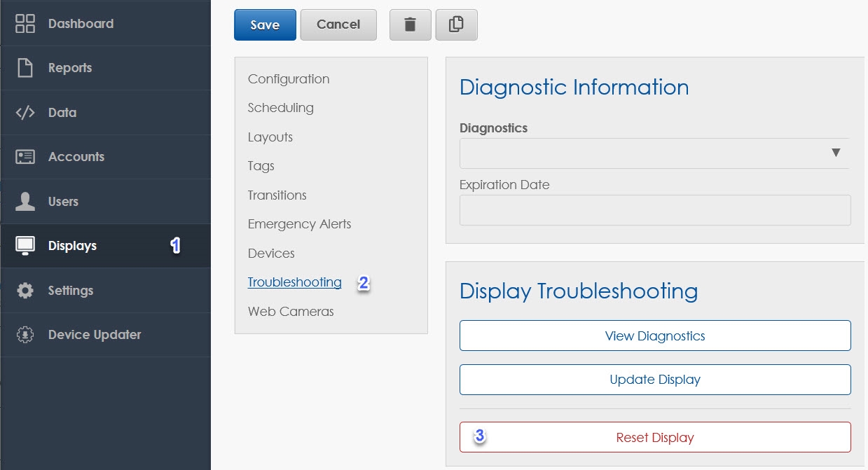The height and width of the screenshot is (470, 868).
Task: Open the Scheduling section
Action: 280,108
